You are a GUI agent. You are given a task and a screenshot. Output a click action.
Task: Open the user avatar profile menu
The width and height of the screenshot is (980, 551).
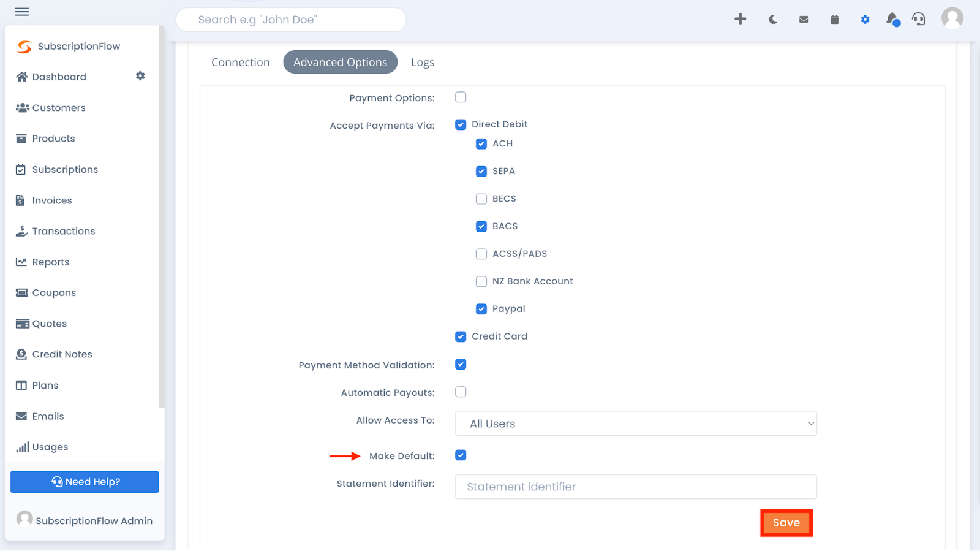pos(952,18)
